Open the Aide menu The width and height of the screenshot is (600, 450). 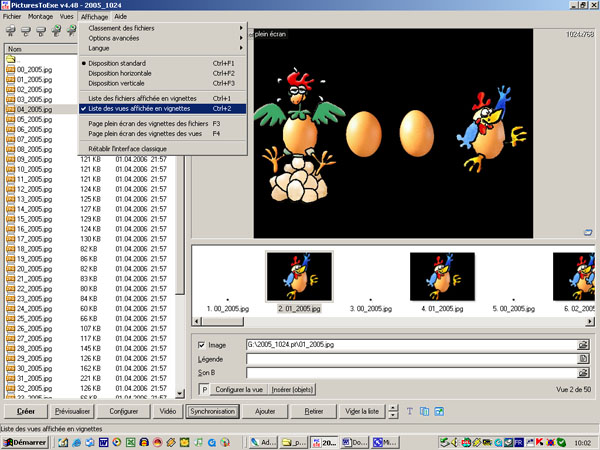[x=121, y=16]
